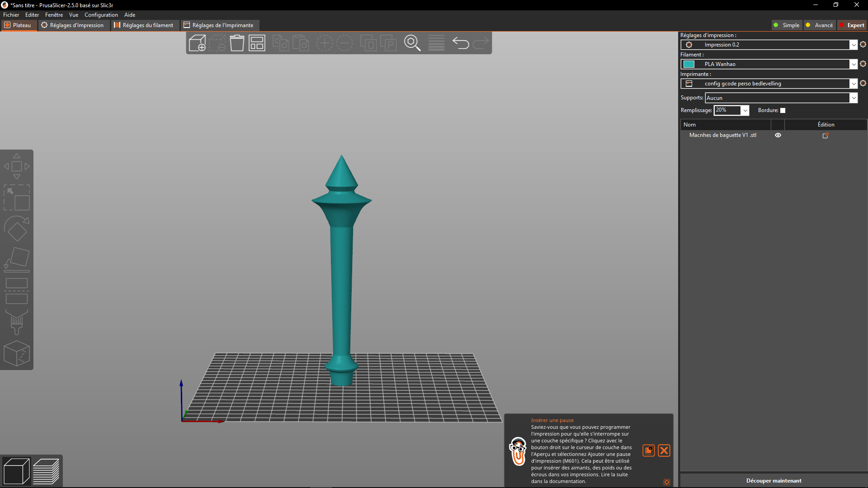
Task: Switch to Expert mode
Action: click(x=852, y=25)
